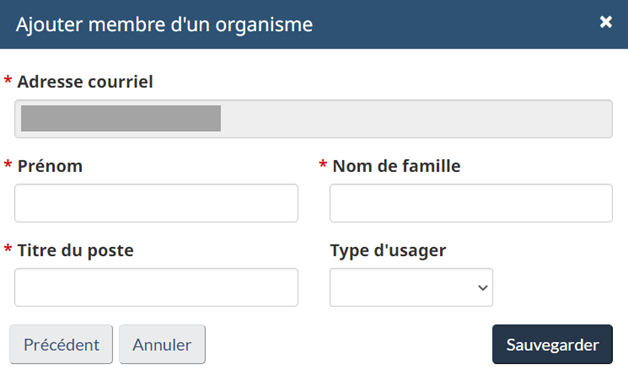628x391 pixels.
Task: Click the disabled Adresse courriel field
Action: tap(314, 119)
